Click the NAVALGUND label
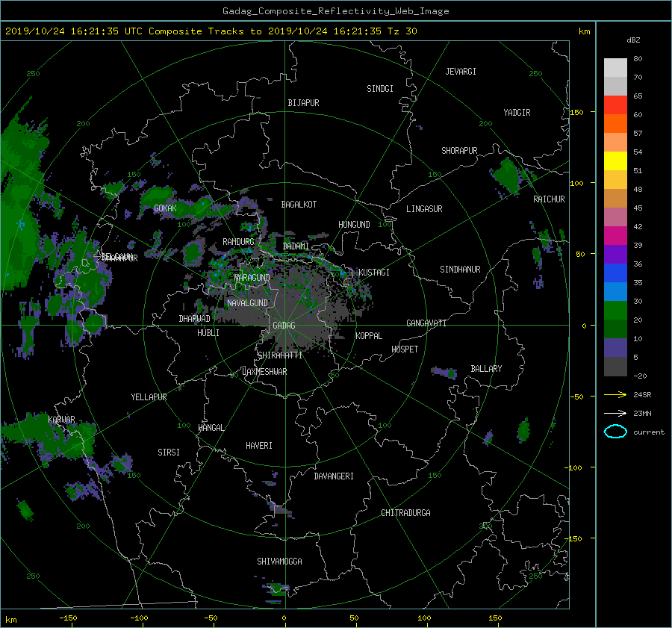Screen dimensions: 672x628 [x=247, y=303]
